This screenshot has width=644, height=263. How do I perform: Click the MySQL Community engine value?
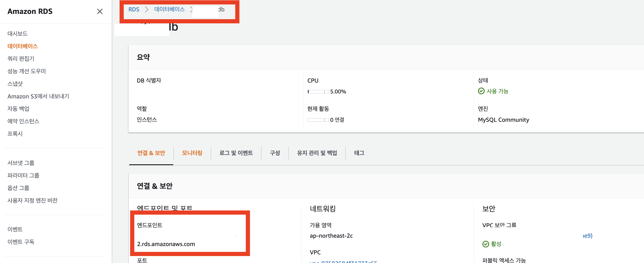pyautogui.click(x=503, y=120)
